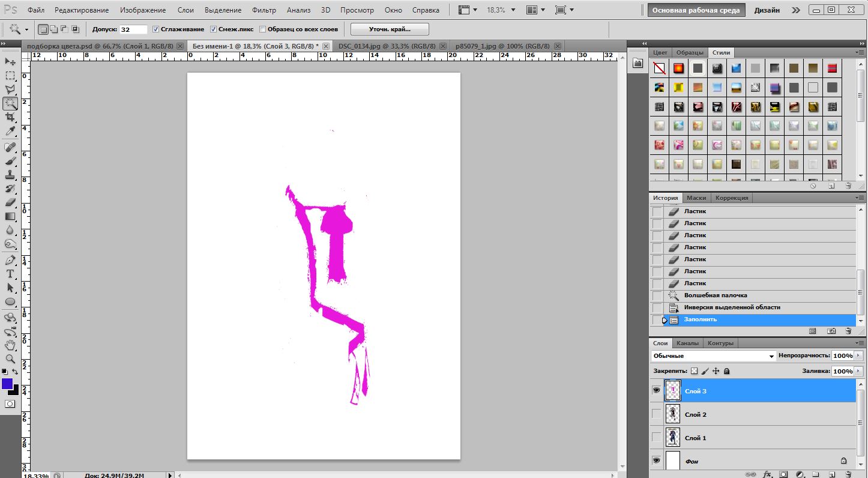The image size is (868, 478).
Task: Click the Основная рабочая среда button
Action: click(696, 10)
